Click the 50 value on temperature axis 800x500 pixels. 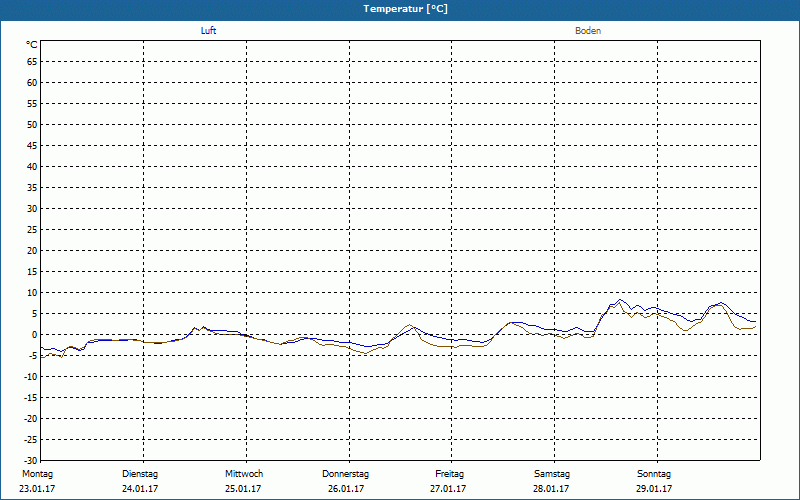click(32, 124)
